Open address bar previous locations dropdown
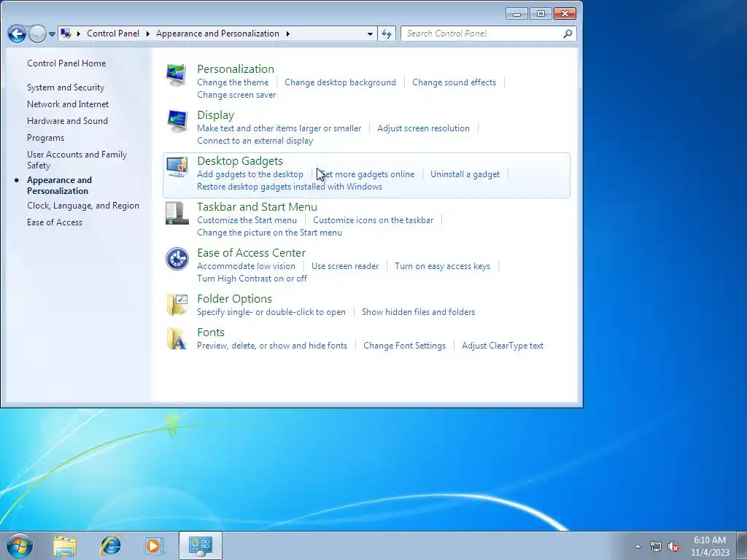Image resolution: width=747 pixels, height=560 pixels. [x=370, y=34]
